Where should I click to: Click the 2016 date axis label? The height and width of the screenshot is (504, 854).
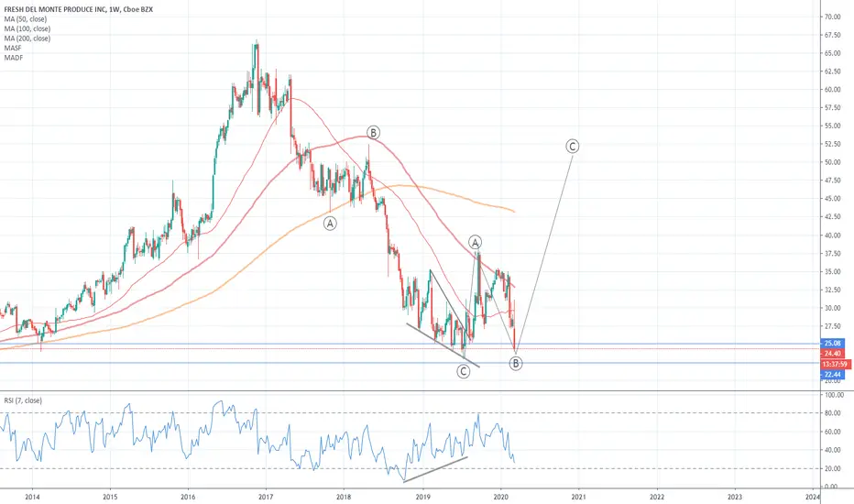coord(188,497)
